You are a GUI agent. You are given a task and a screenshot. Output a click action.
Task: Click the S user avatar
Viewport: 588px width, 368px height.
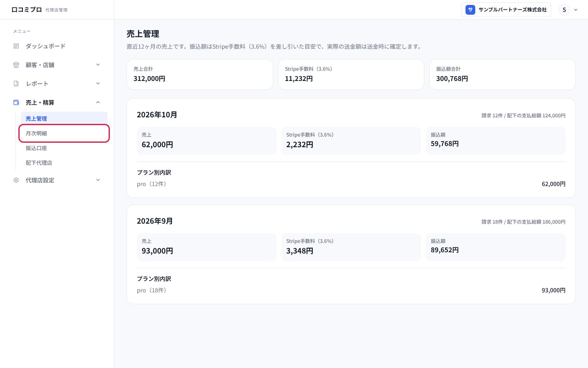point(564,10)
